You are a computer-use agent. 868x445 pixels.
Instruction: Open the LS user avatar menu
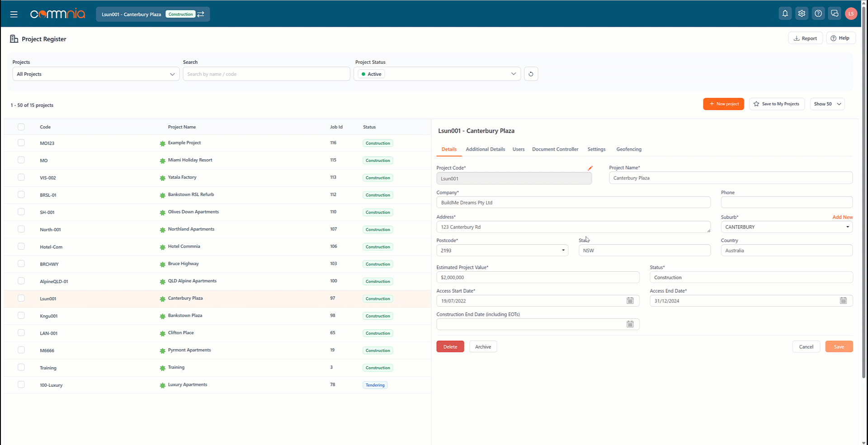coord(851,14)
